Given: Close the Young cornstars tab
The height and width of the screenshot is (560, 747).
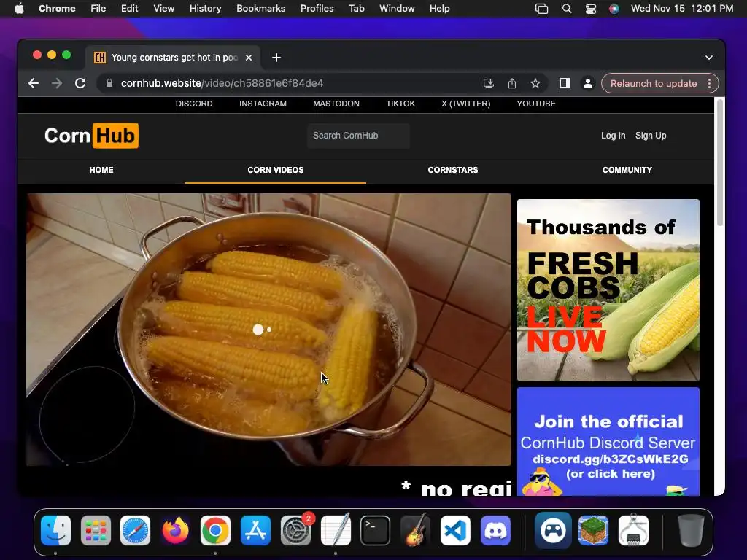Looking at the screenshot, I should pos(249,58).
